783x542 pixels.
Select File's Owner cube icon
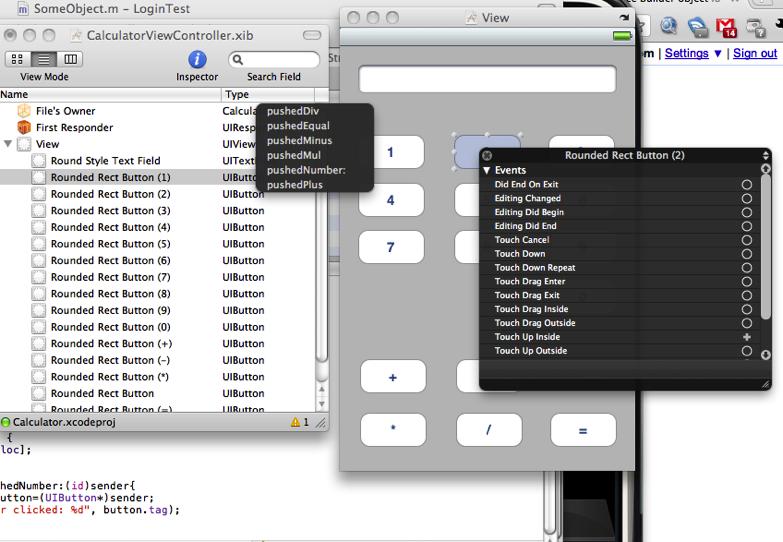coord(23,111)
